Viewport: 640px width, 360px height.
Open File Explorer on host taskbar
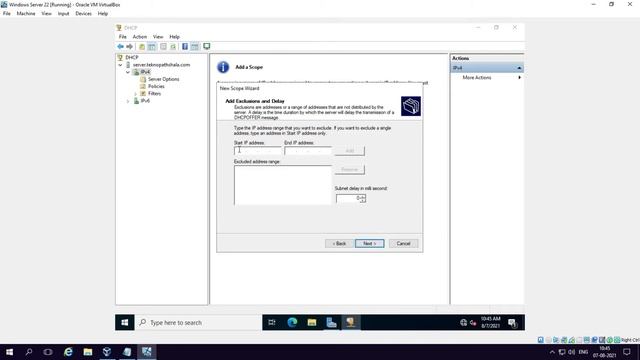(88, 352)
